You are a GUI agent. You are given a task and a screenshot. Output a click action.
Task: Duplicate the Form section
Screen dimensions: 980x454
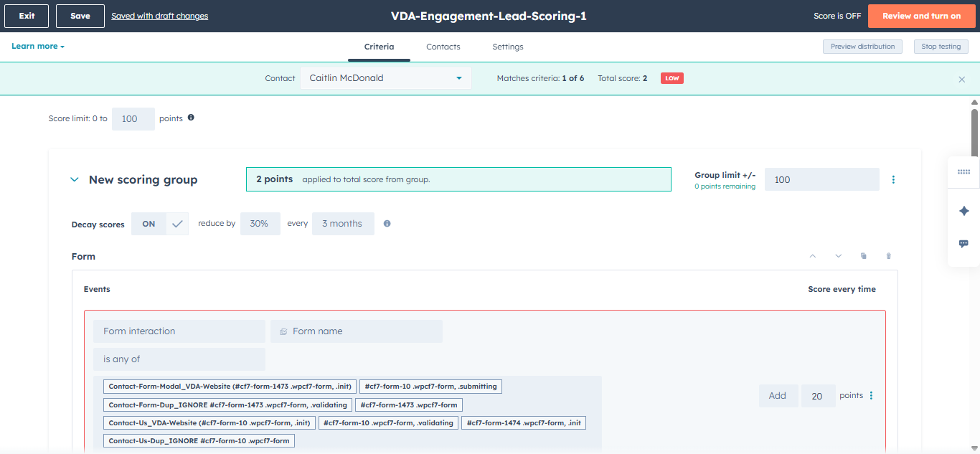pos(864,256)
